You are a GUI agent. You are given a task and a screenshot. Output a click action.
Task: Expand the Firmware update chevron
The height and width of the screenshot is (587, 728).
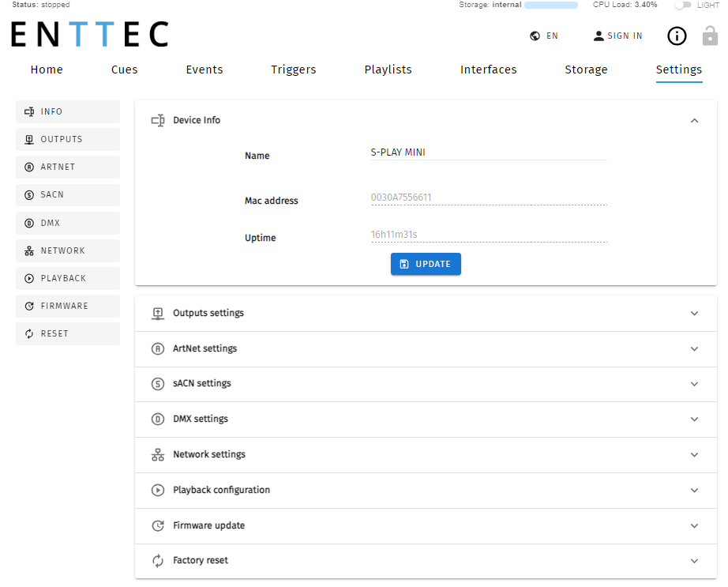click(694, 525)
